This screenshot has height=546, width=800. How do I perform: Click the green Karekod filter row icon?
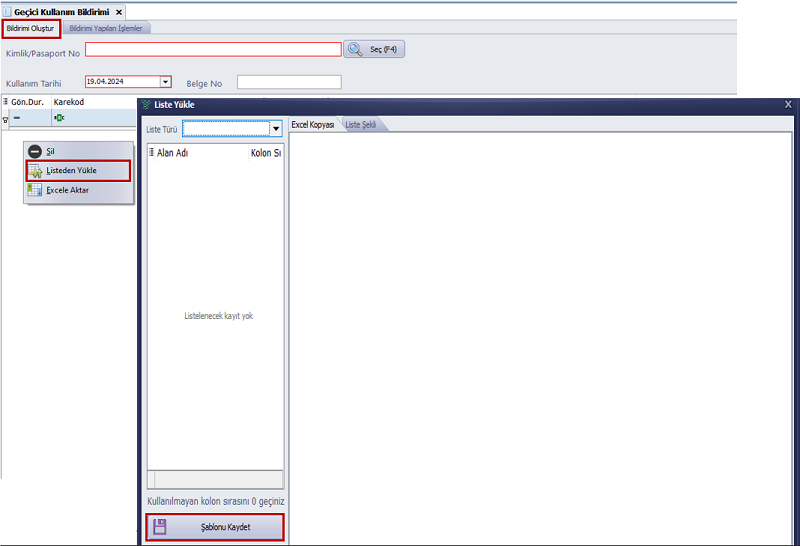tap(59, 119)
